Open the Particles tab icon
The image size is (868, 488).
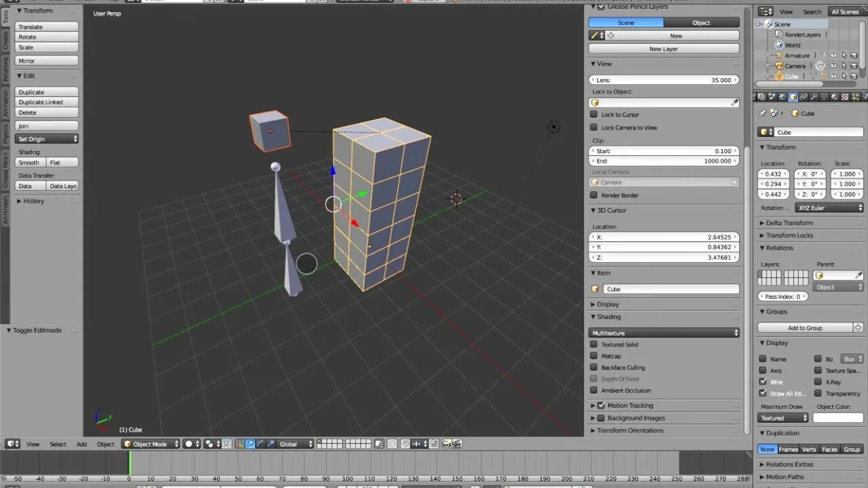(855, 97)
